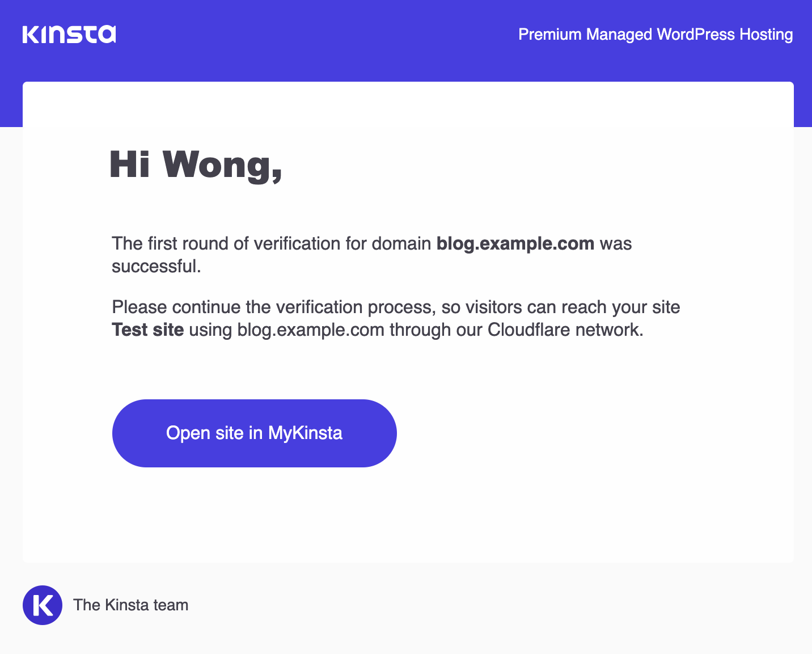Click Premium Managed WordPress Hosting tagline
Viewport: 812px width, 654px height.
[x=655, y=35]
